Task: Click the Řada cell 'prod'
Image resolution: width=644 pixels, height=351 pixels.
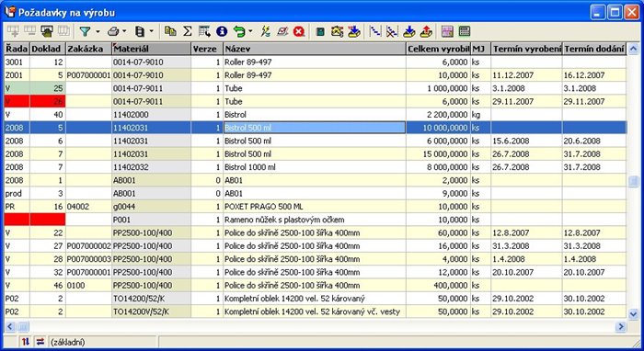Action: pyautogui.click(x=17, y=194)
